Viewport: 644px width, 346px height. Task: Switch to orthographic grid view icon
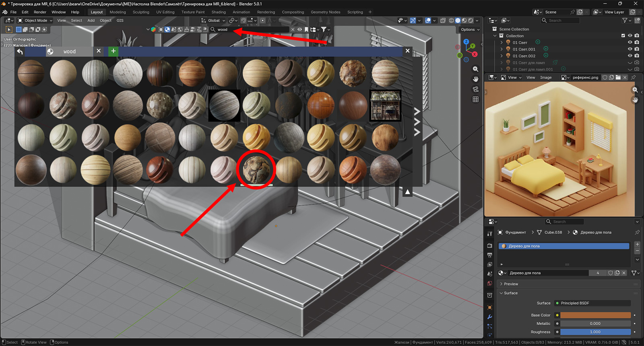[475, 99]
